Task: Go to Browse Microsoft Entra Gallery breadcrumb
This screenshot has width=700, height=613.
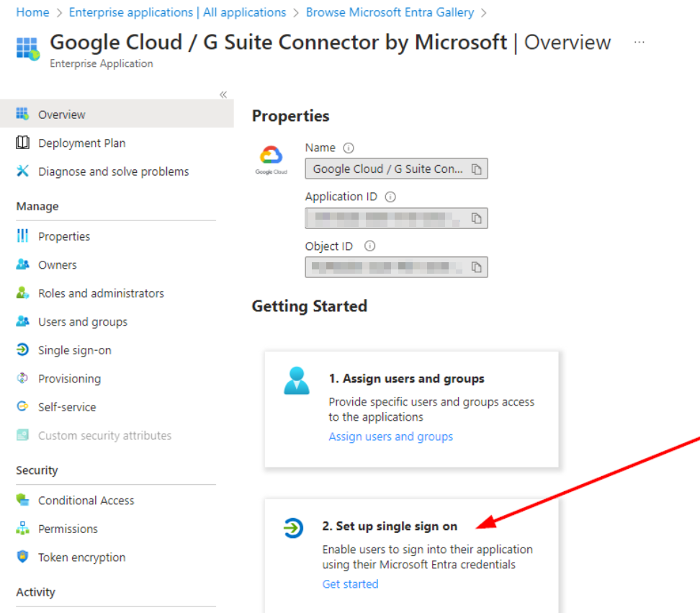Action: (390, 12)
